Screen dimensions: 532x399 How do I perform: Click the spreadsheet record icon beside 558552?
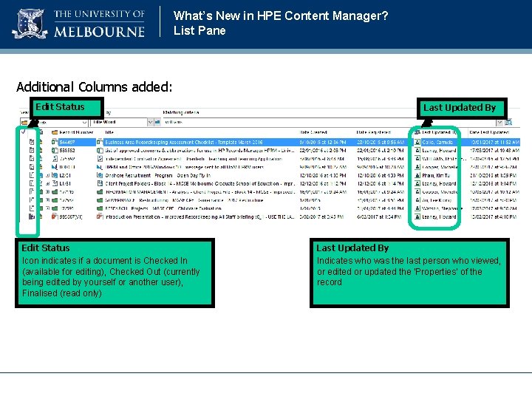[x=55, y=150]
